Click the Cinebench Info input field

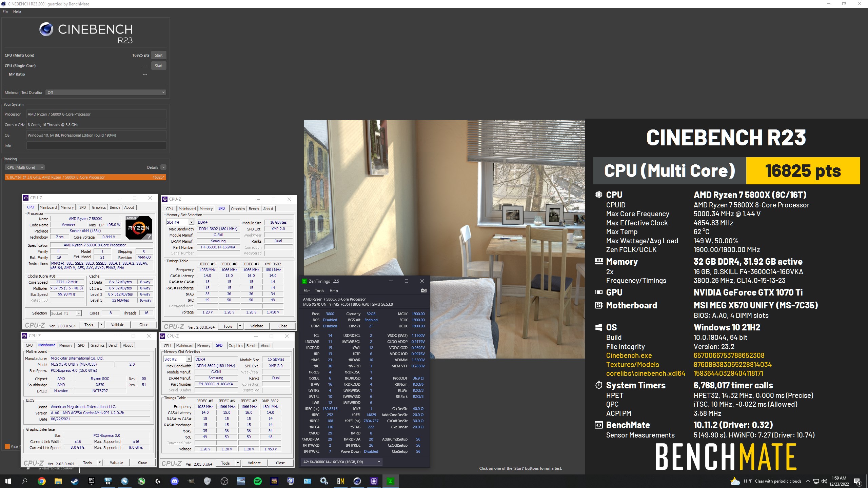(x=97, y=146)
